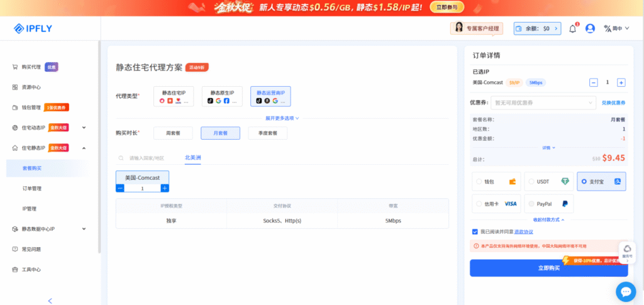Click 兑换优惠券 link
The width and height of the screenshot is (644, 305).
[x=614, y=103]
